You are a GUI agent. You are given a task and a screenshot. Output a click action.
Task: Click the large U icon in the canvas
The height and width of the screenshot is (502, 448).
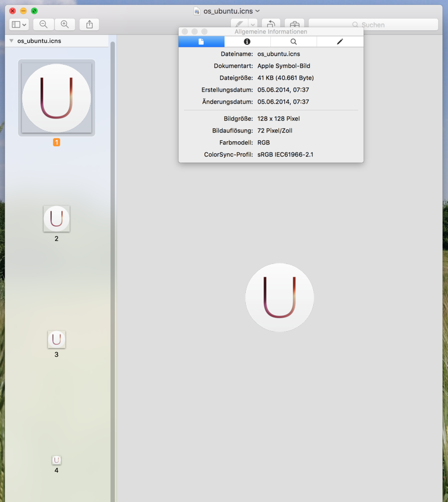pos(280,297)
